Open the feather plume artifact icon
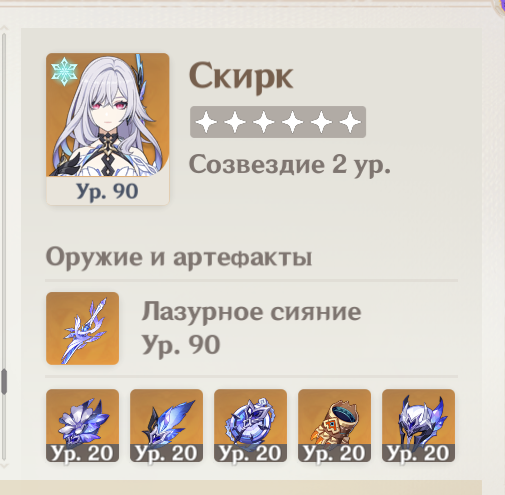The width and height of the screenshot is (505, 495). click(x=166, y=425)
